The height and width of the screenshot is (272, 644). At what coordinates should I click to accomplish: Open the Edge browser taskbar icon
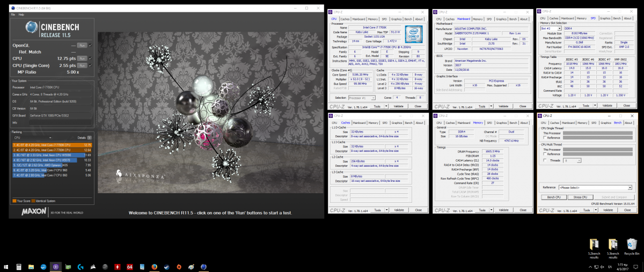[43, 267]
